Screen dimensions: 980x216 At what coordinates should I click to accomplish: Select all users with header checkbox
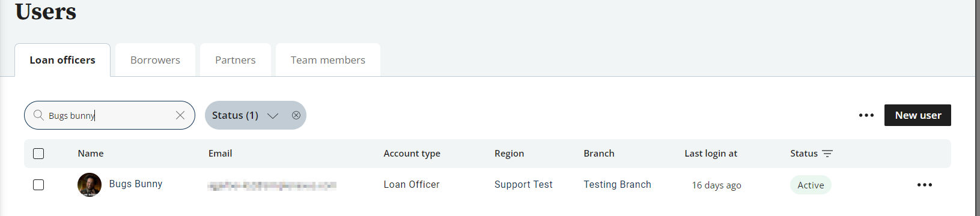38,154
